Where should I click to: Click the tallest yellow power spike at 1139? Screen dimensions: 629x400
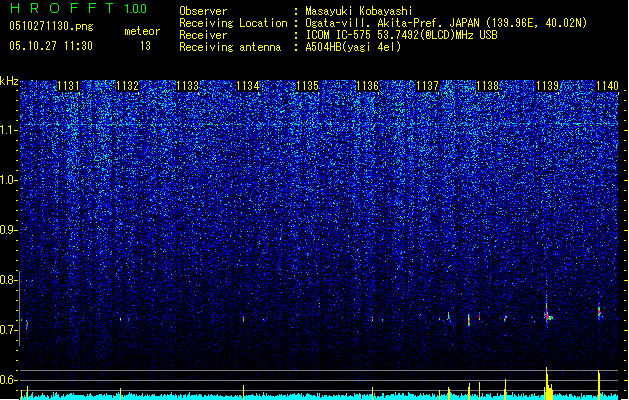click(546, 383)
